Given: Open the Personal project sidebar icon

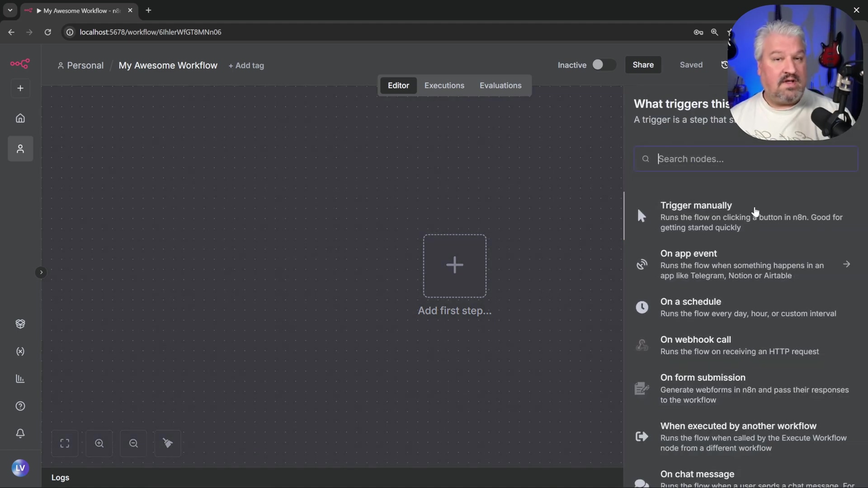Looking at the screenshot, I should (x=20, y=149).
